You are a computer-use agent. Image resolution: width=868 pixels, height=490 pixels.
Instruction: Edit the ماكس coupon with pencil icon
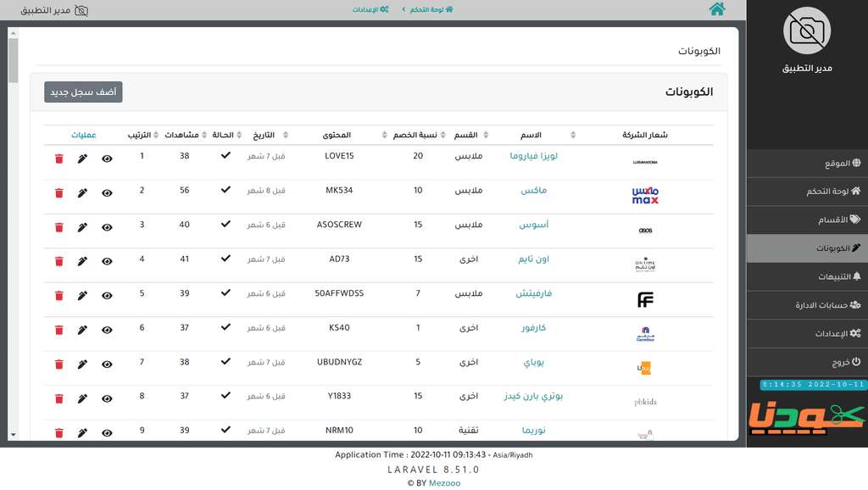(82, 192)
